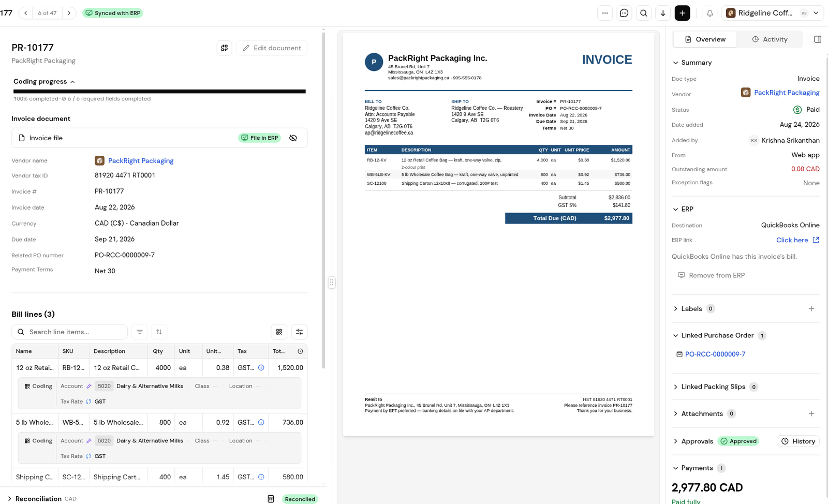The image size is (828, 504).
Task: Click the bill lines coding grid icon
Action: [279, 332]
